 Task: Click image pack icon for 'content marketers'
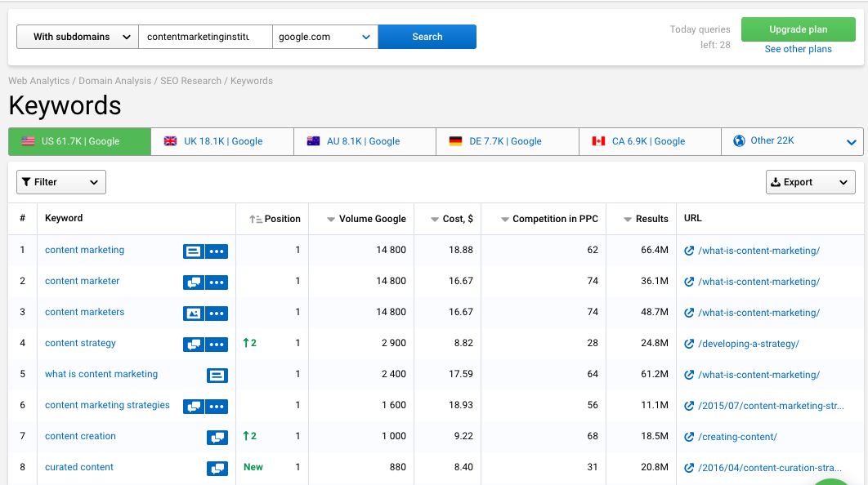[x=193, y=314]
